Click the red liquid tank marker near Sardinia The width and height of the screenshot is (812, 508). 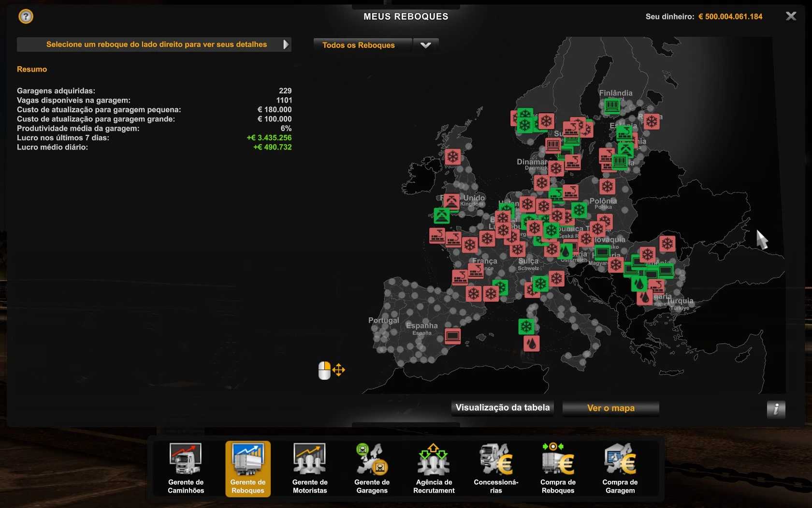[x=531, y=344]
